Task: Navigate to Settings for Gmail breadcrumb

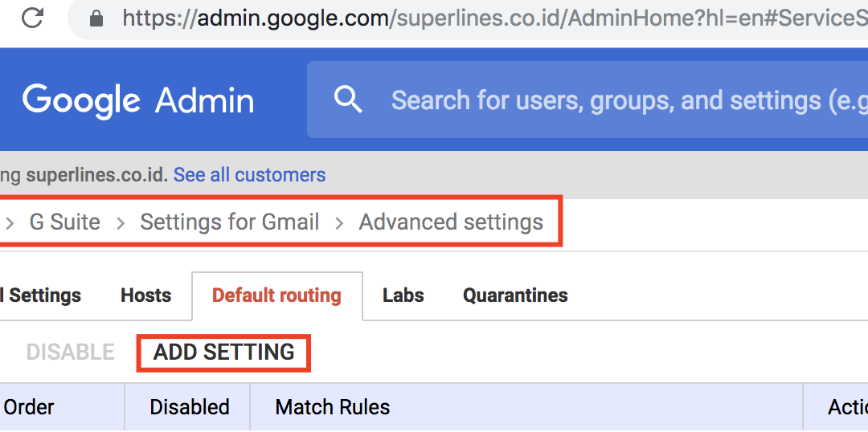Action: 230,222
